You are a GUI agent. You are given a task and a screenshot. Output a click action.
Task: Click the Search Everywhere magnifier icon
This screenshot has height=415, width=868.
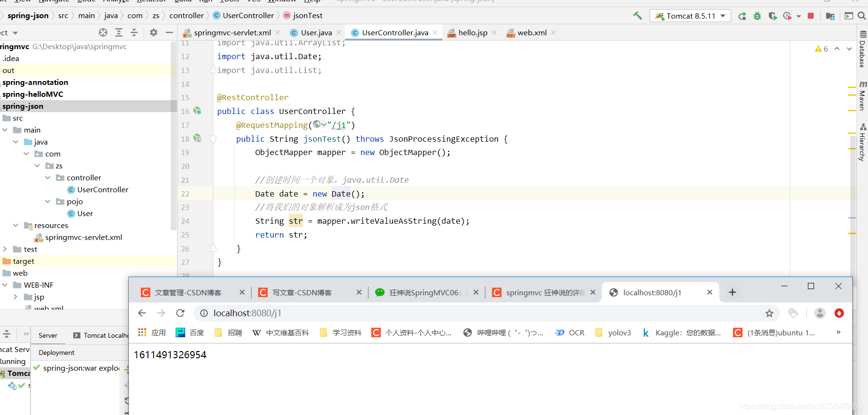861,16
